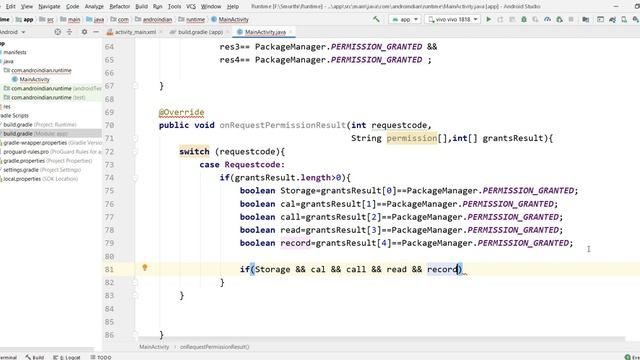Open the VCS menu

pos(191,7)
